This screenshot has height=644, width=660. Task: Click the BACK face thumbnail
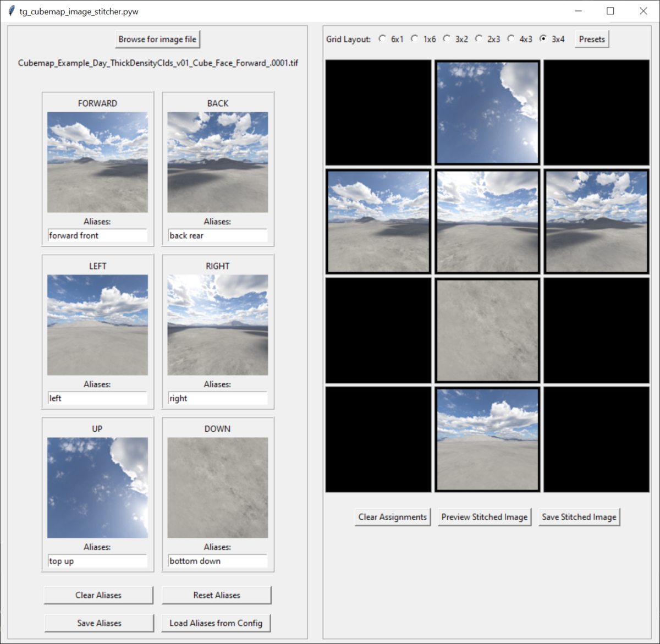218,162
